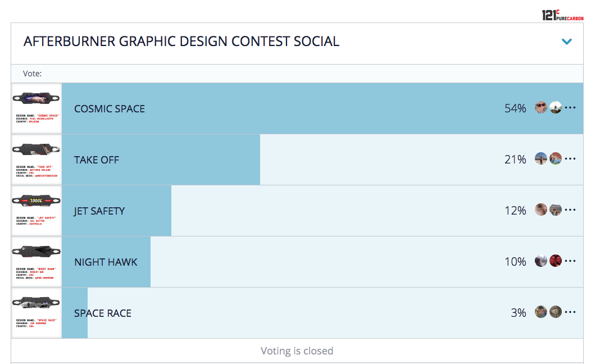591x364 pixels.
Task: Select the COSMIC SPACE poll option
Action: point(322,108)
